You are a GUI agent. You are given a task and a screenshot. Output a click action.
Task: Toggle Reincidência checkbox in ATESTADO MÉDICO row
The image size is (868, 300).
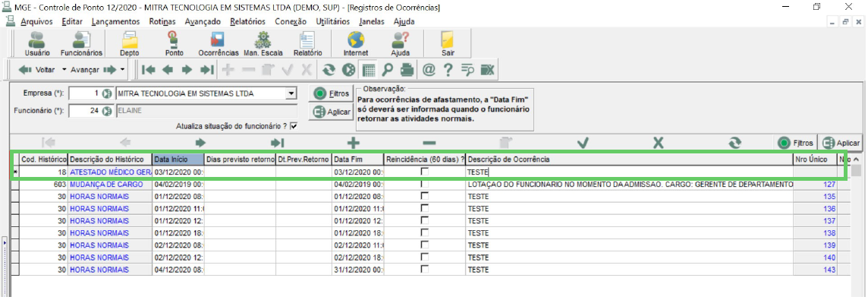coord(425,172)
